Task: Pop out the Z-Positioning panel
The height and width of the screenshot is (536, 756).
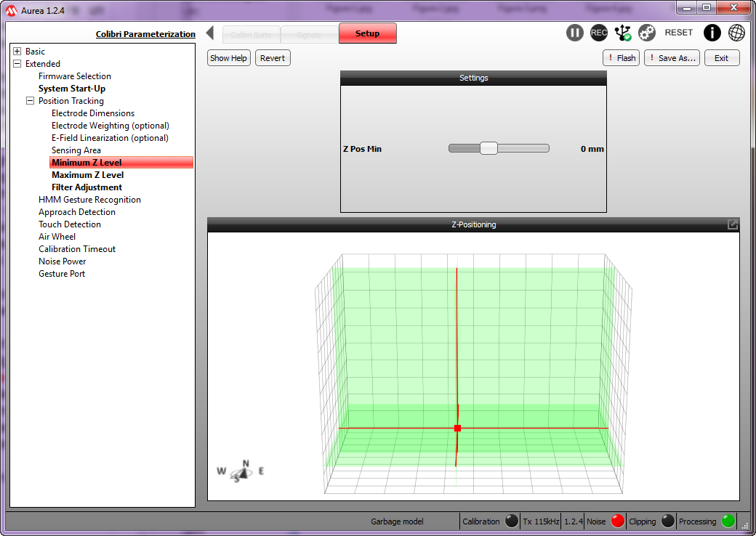Action: coord(733,224)
